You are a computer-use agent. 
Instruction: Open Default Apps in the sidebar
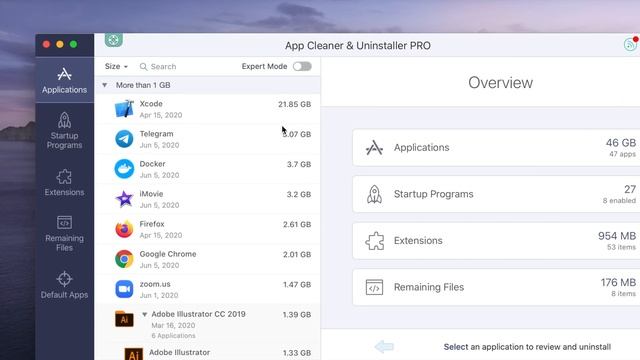[x=64, y=284]
